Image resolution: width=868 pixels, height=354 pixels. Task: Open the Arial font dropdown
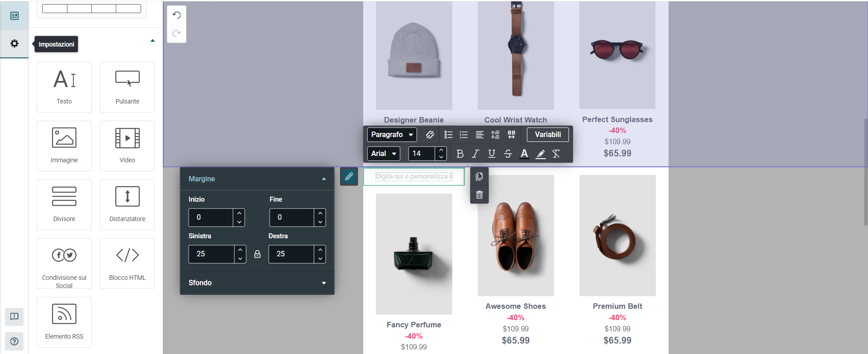384,154
